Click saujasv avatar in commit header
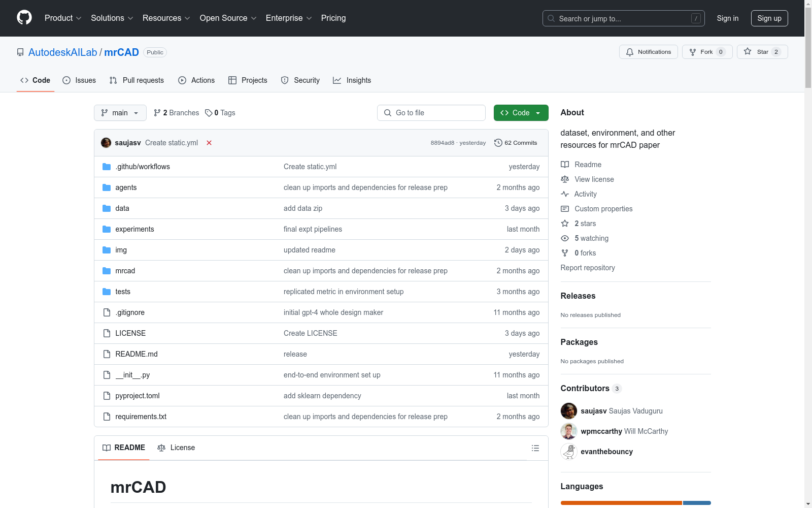 pyautogui.click(x=106, y=143)
